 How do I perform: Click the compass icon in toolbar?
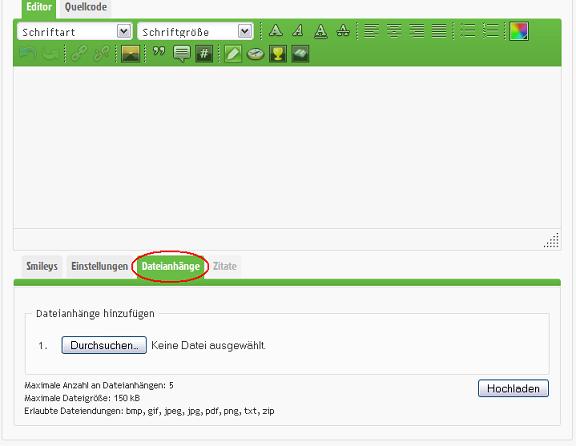[x=255, y=54]
